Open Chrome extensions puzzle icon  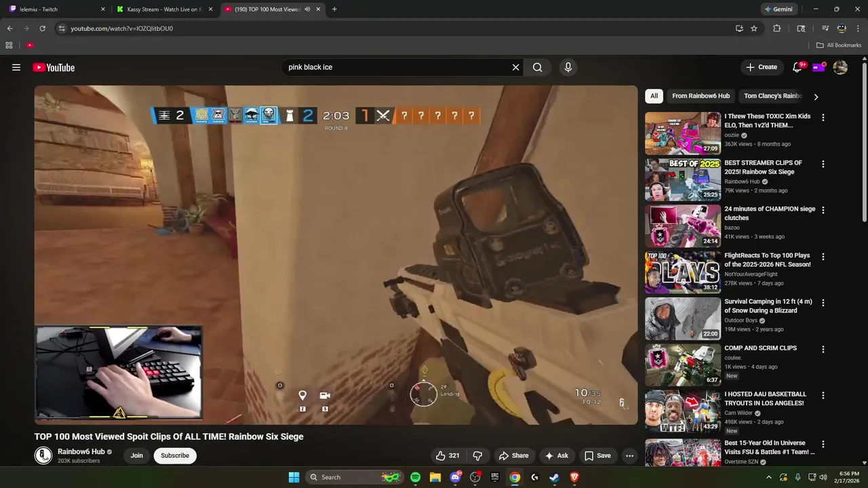coord(777,28)
